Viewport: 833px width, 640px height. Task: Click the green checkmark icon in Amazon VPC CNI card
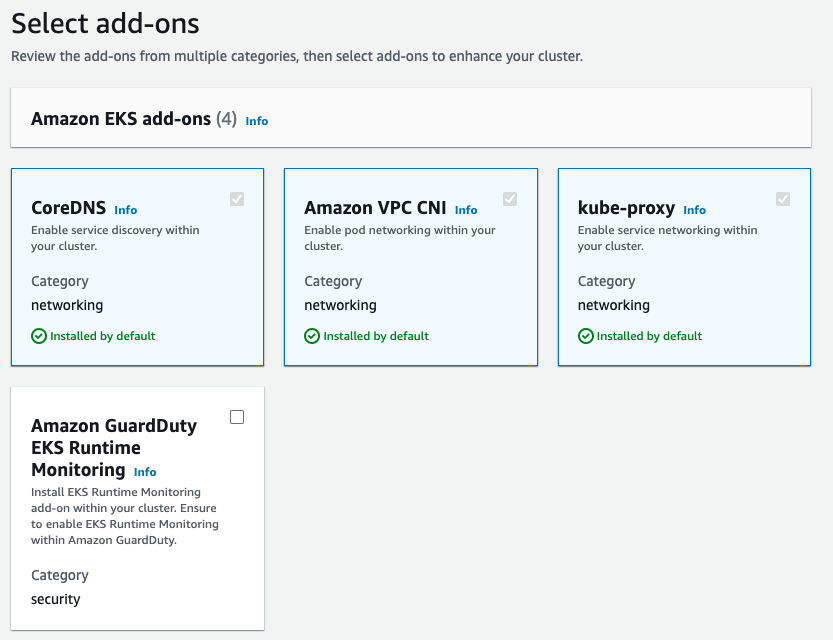312,336
